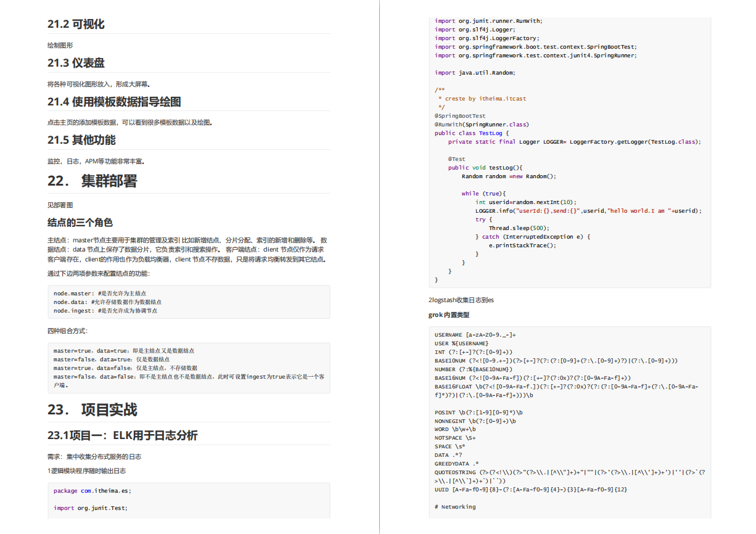The height and width of the screenshot is (534, 756).
Task: Click the text "需求：集中收集分布式服务的日志"
Action: tap(94, 456)
